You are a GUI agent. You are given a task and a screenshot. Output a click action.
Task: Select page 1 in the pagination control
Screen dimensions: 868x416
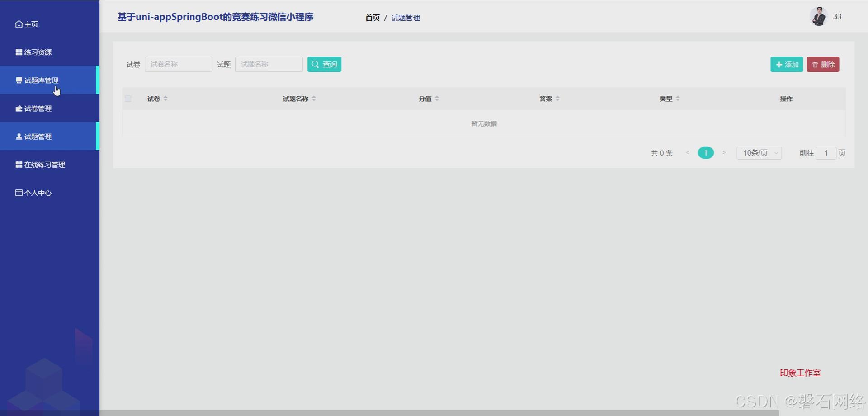pos(706,153)
